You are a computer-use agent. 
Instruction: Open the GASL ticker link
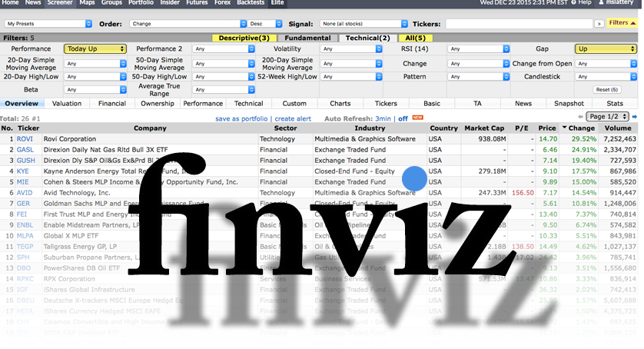pyautogui.click(x=25, y=150)
